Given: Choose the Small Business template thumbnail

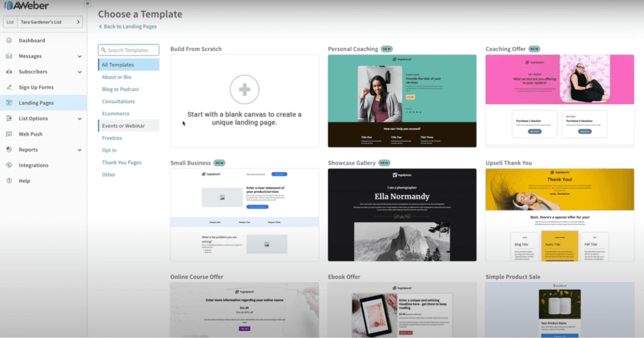Looking at the screenshot, I should [x=245, y=215].
